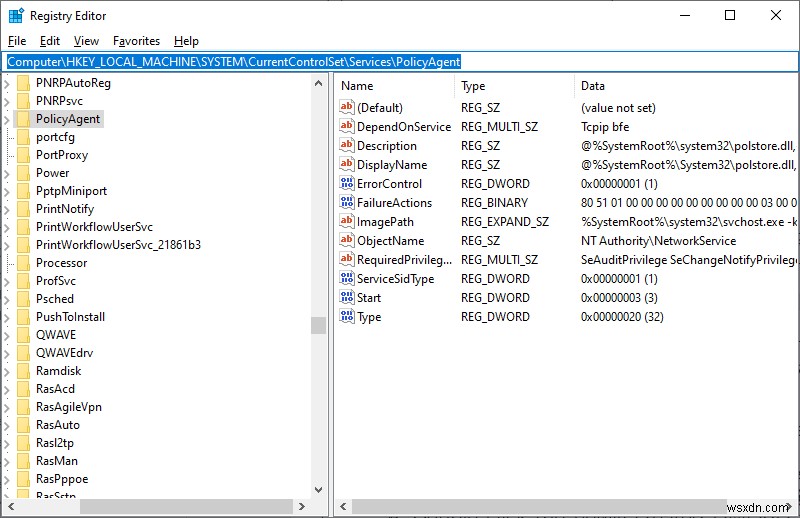
Task: Click the tree pane scroll up arrow
Action: click(318, 83)
